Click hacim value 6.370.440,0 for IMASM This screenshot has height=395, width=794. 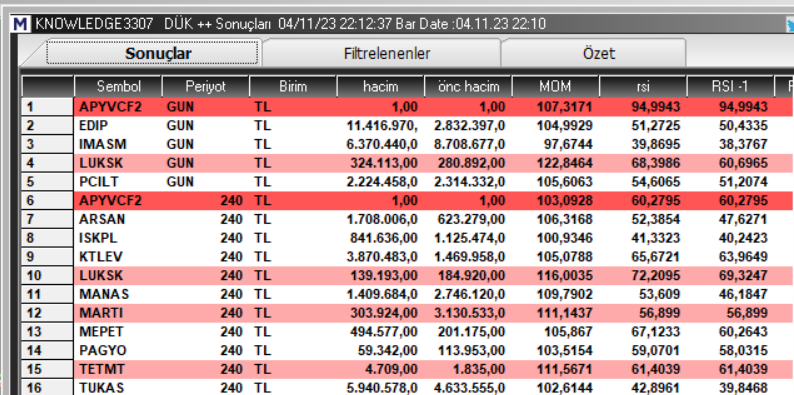[x=382, y=144]
